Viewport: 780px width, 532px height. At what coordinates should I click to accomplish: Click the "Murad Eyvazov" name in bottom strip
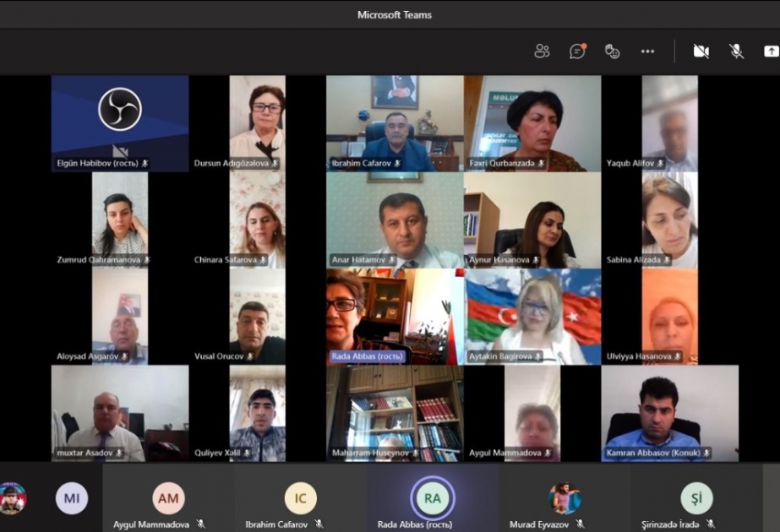coord(539,524)
